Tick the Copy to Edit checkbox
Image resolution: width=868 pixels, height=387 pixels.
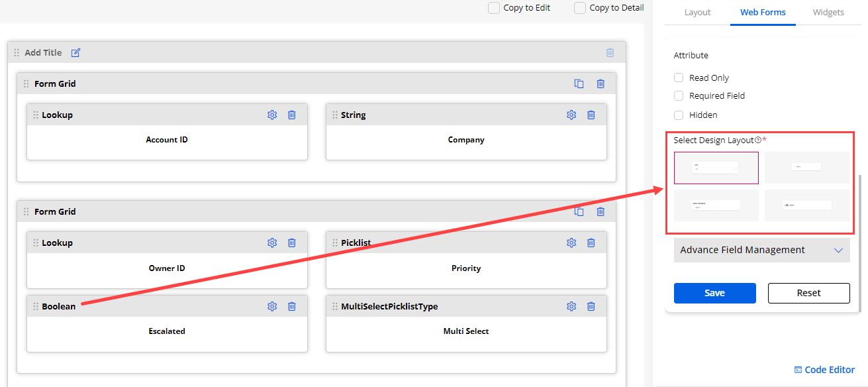[494, 8]
